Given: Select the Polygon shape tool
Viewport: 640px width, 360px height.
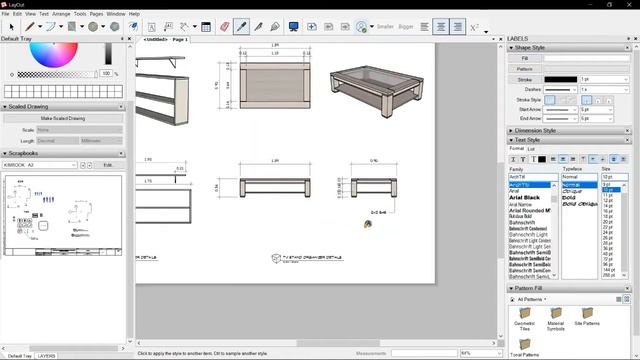Looking at the screenshot, I should click(115, 27).
